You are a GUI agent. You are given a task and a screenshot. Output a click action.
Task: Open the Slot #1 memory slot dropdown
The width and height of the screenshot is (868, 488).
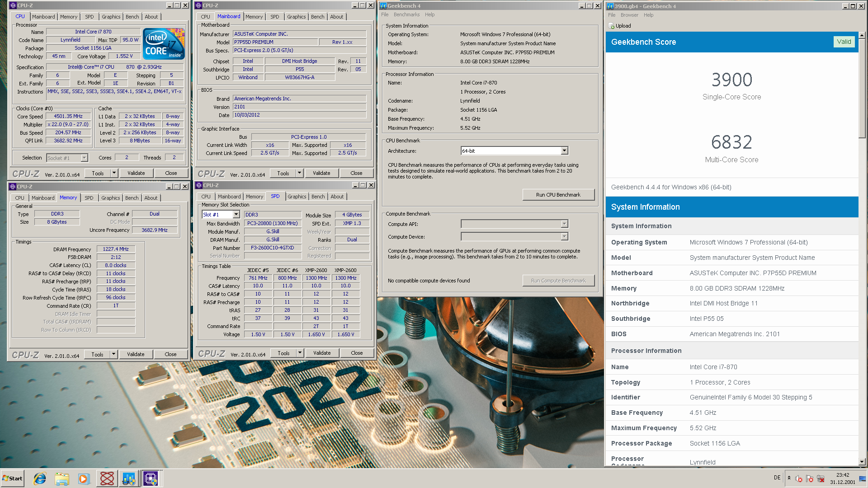pyautogui.click(x=236, y=215)
